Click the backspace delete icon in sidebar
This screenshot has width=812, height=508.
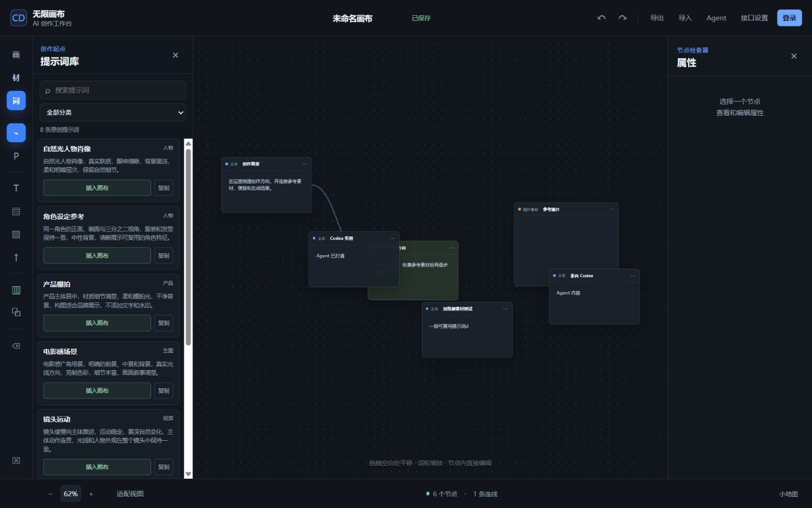click(x=16, y=345)
